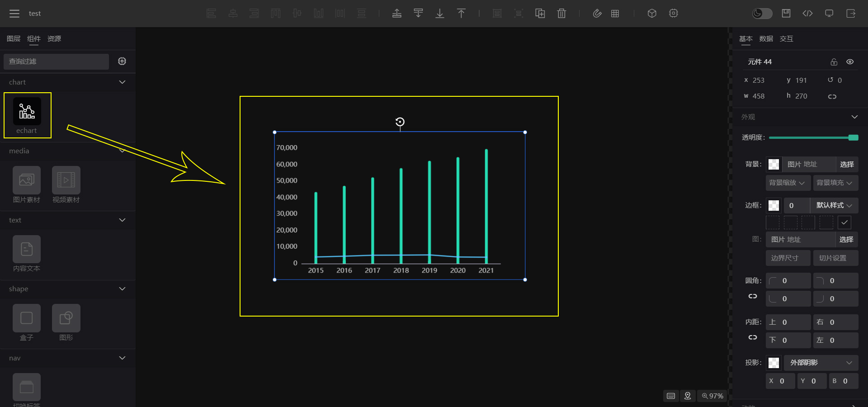The height and width of the screenshot is (407, 868).
Task: Click the map pin icon near zoom
Action: pyautogui.click(x=688, y=396)
